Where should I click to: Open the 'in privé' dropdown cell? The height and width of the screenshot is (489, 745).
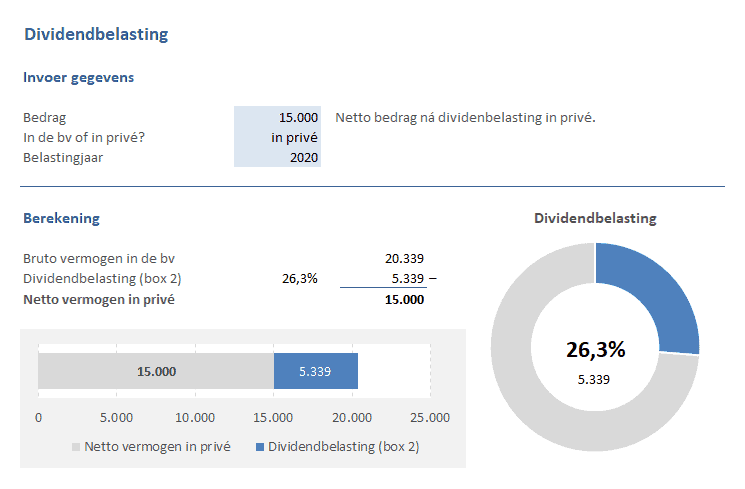click(278, 138)
